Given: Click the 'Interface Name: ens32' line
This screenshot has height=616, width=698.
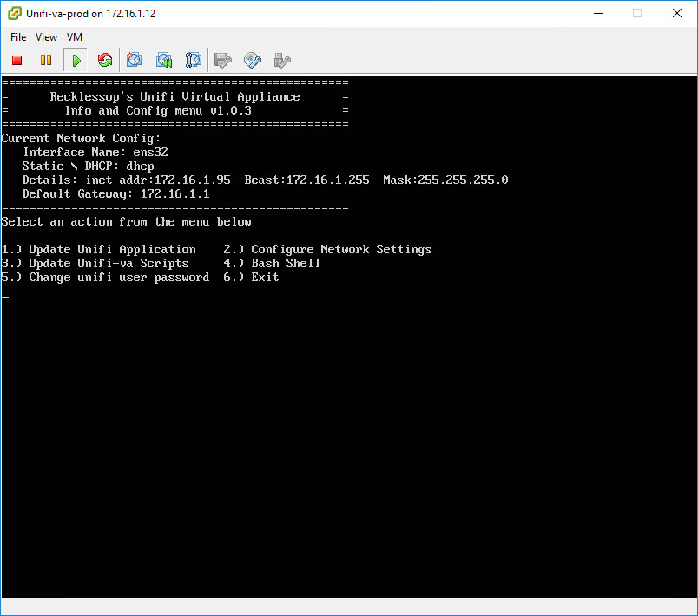Looking at the screenshot, I should click(95, 152).
